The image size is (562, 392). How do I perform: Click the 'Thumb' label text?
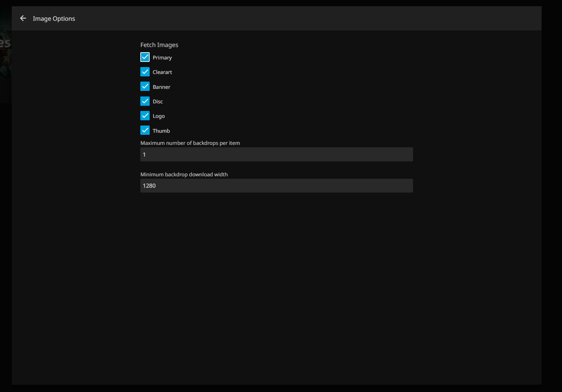[161, 131]
